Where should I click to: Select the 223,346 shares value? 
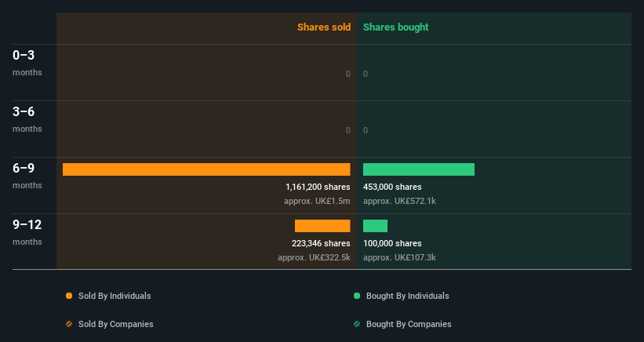coord(321,243)
